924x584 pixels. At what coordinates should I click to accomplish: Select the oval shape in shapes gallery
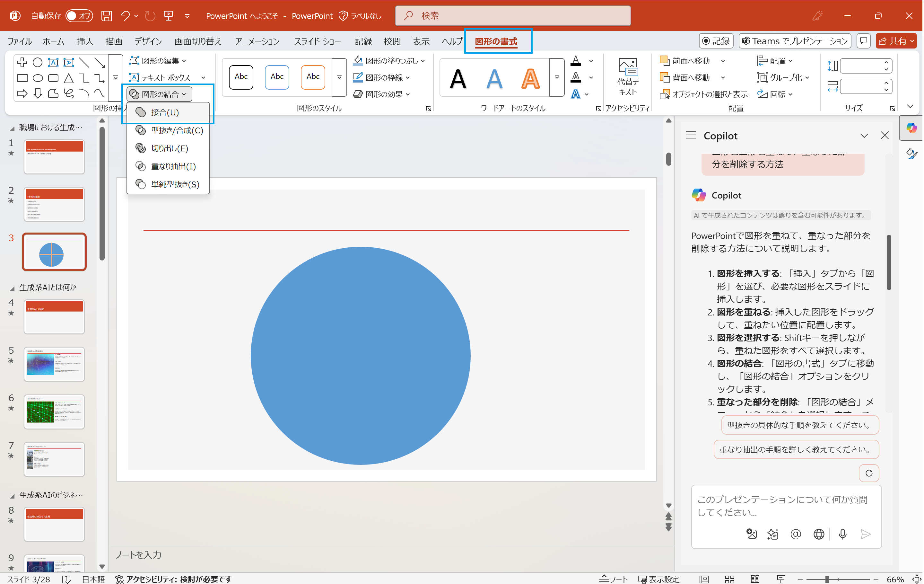click(x=38, y=78)
